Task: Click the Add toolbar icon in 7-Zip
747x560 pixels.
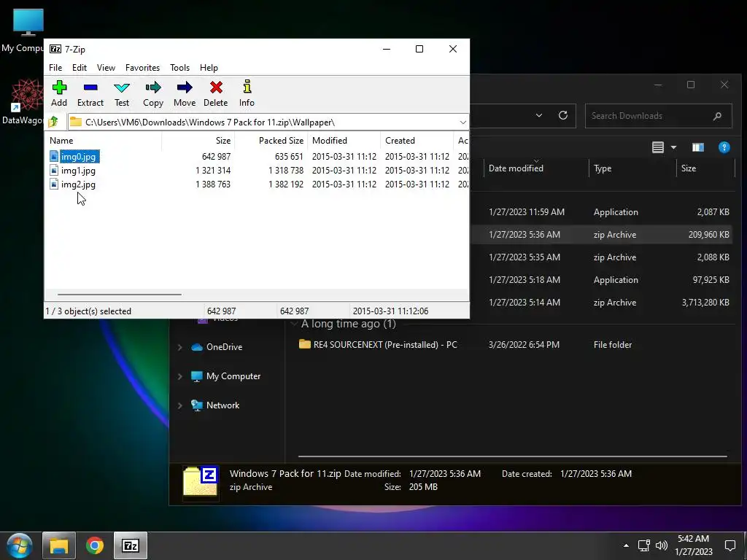Action: [59, 93]
